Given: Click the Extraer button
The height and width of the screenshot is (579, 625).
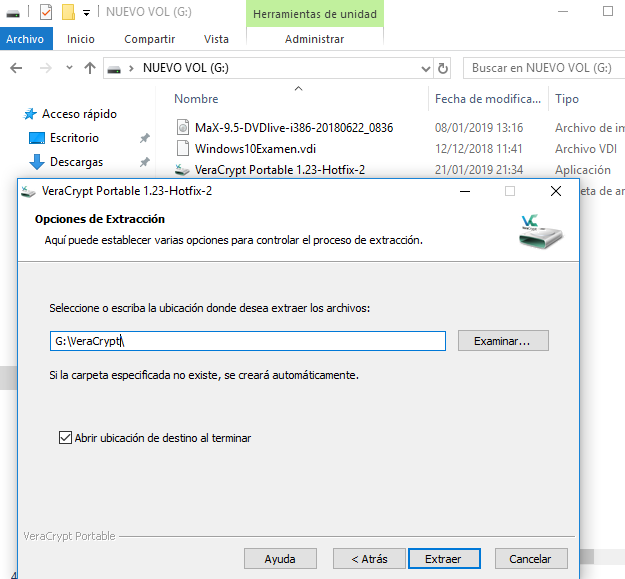Looking at the screenshot, I should coord(444,559).
